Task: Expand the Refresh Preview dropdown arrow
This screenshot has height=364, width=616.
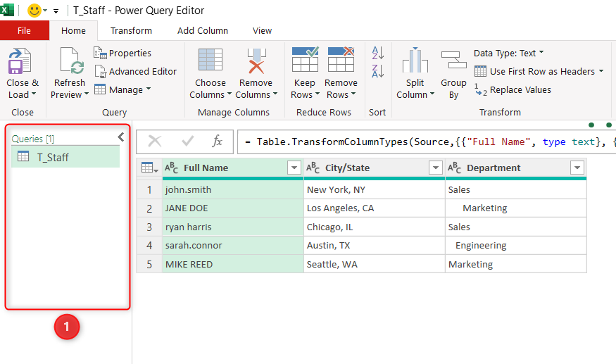Action: click(87, 94)
